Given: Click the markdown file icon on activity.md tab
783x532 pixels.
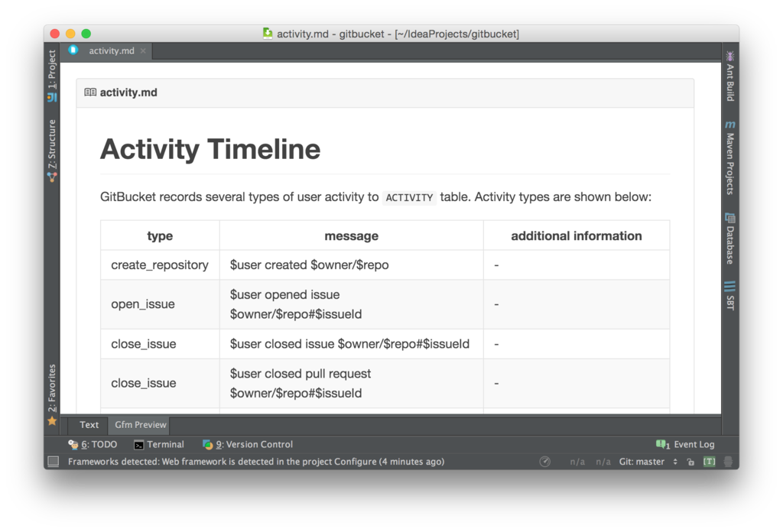Looking at the screenshot, I should coord(73,50).
